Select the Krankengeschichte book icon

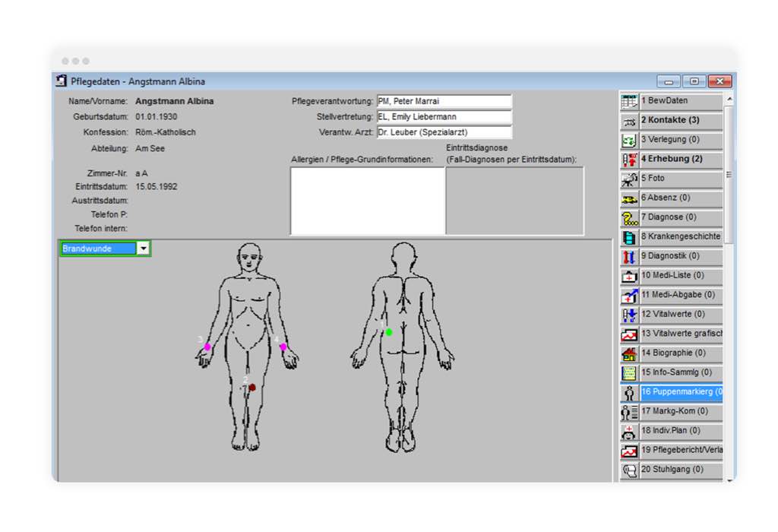tap(629, 237)
